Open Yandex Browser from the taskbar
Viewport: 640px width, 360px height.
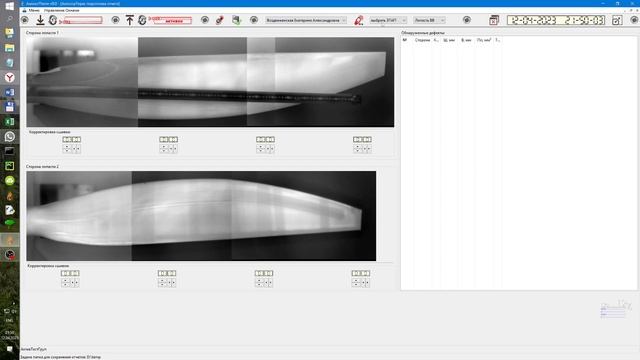click(x=9, y=78)
